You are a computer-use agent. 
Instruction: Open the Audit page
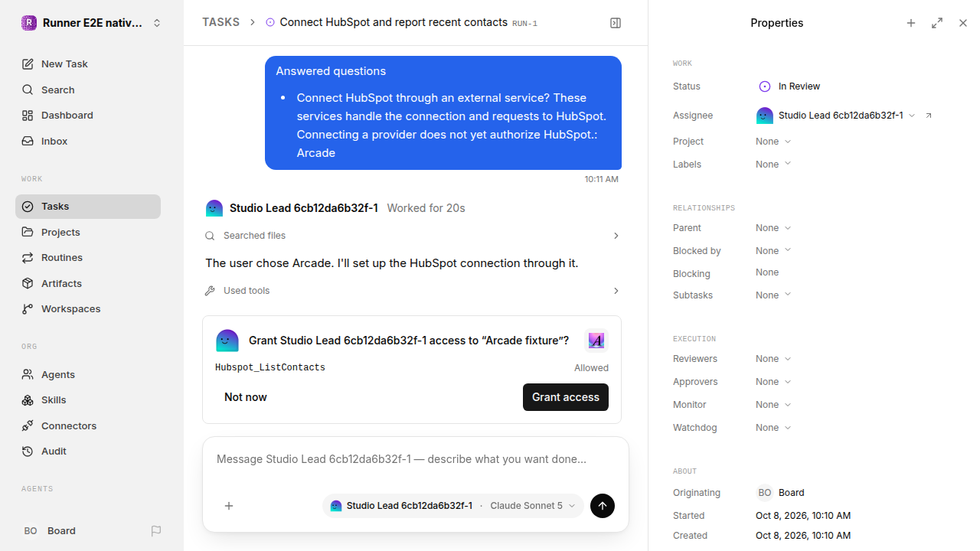[88, 452]
